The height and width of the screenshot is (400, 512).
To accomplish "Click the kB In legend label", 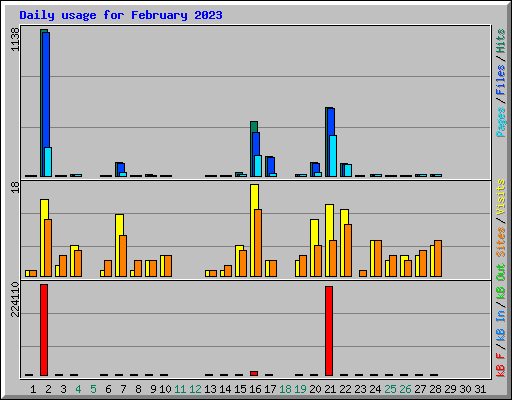I will coord(501,326).
